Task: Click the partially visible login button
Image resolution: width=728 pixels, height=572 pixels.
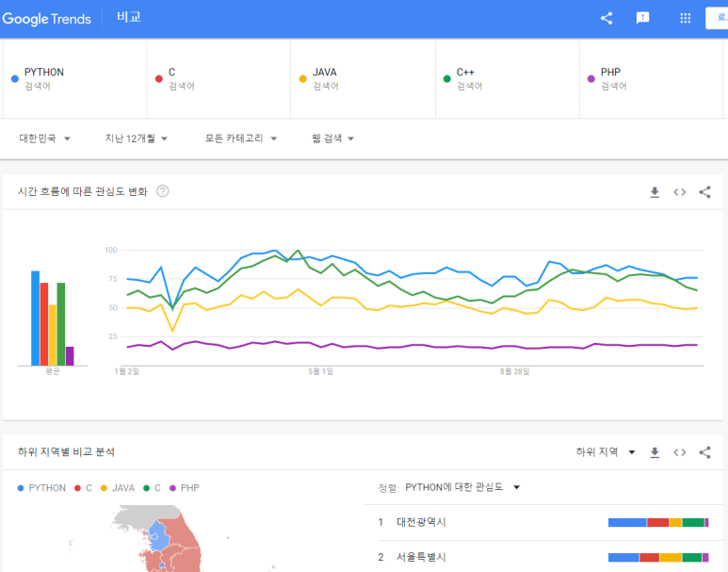Action: 717,18
